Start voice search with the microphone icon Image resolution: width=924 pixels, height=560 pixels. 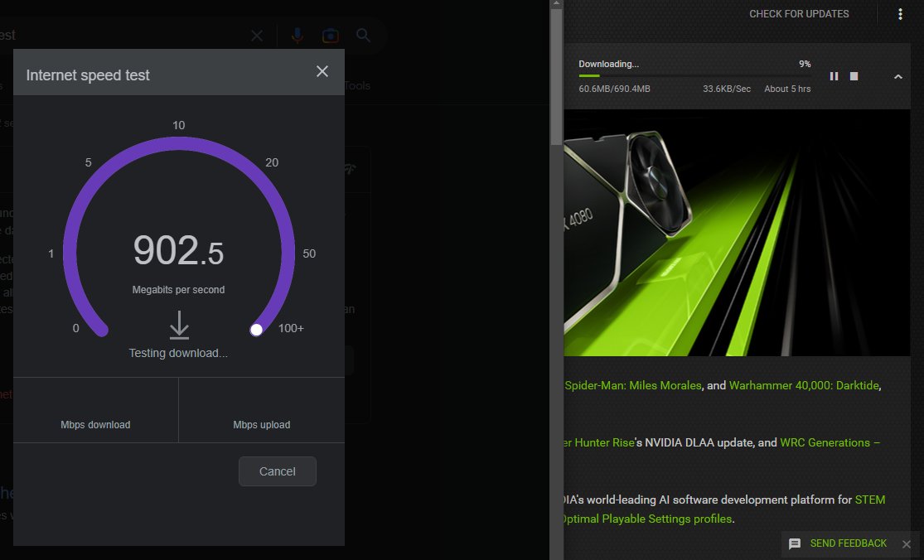pyautogui.click(x=298, y=36)
